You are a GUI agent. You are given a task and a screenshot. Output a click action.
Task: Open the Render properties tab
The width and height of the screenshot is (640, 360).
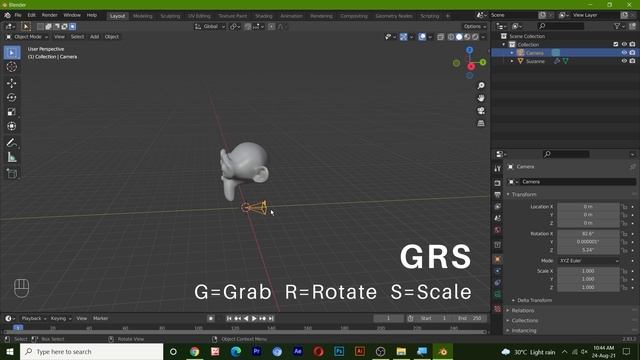coord(497,183)
